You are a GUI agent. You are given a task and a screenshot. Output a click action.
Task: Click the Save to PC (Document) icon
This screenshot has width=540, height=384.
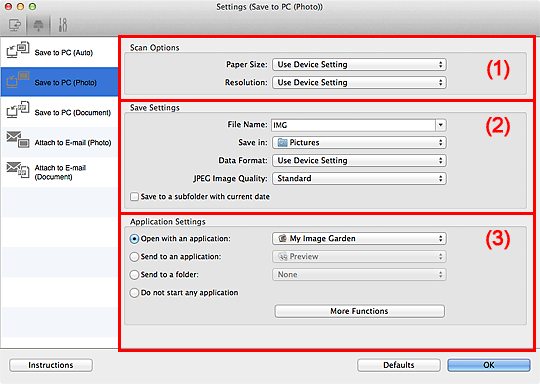[18, 110]
